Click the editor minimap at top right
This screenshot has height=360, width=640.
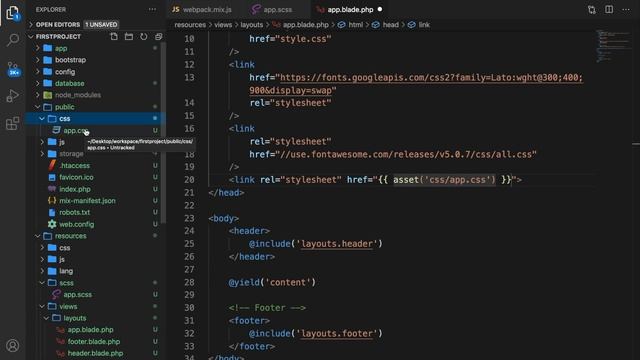tap(613, 46)
